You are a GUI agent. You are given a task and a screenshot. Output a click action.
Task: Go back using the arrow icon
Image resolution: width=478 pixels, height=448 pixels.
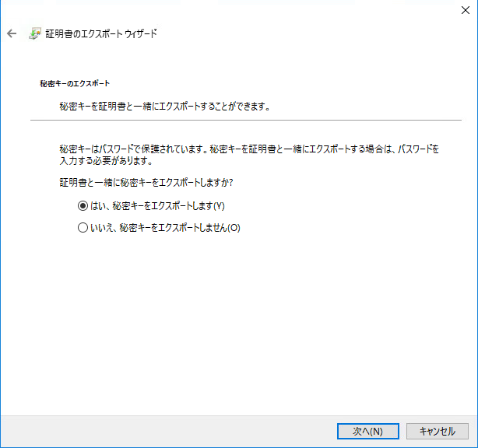coord(12,33)
